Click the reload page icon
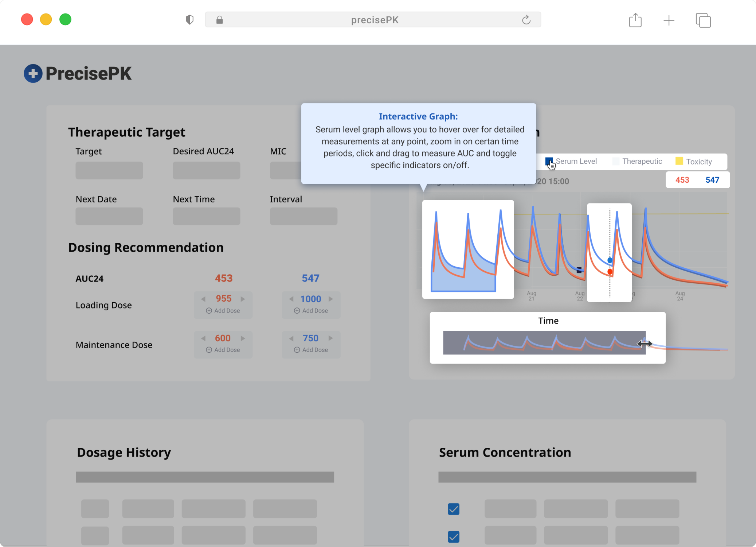Image resolution: width=756 pixels, height=547 pixels. [526, 20]
